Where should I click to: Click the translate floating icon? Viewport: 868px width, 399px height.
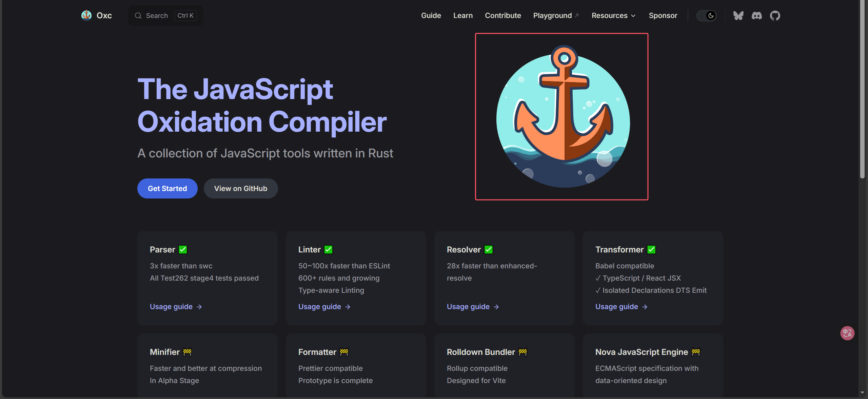tap(847, 333)
